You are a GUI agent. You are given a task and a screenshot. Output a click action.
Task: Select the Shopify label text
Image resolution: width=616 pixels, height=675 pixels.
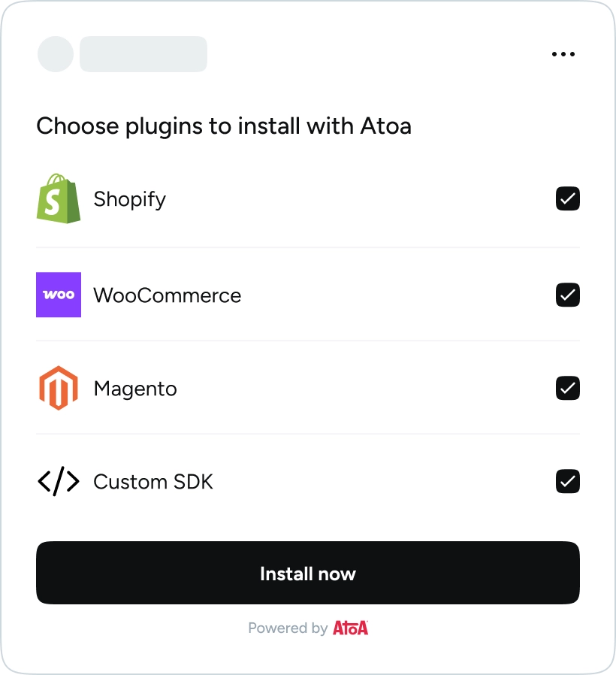point(130,199)
